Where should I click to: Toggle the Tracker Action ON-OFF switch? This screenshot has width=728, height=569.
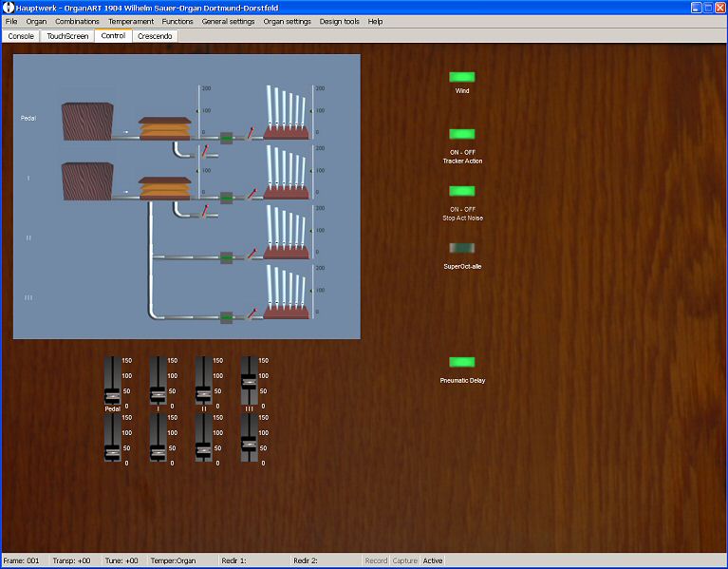(x=462, y=134)
